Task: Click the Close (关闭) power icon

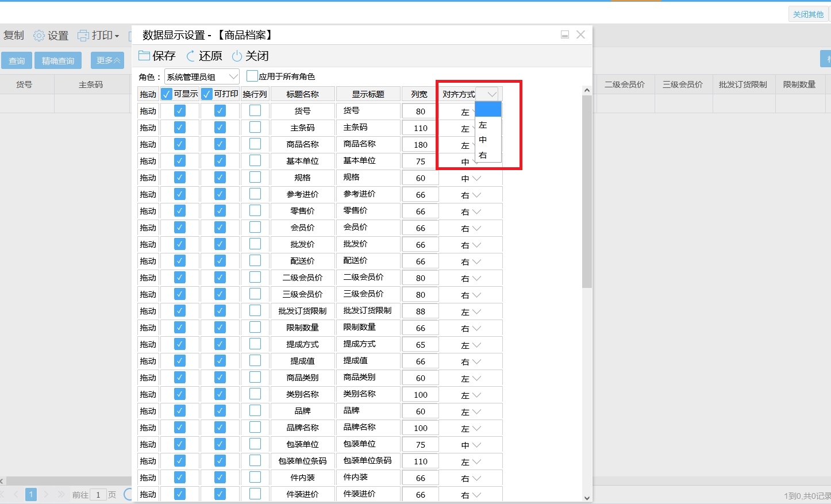Action: (237, 56)
